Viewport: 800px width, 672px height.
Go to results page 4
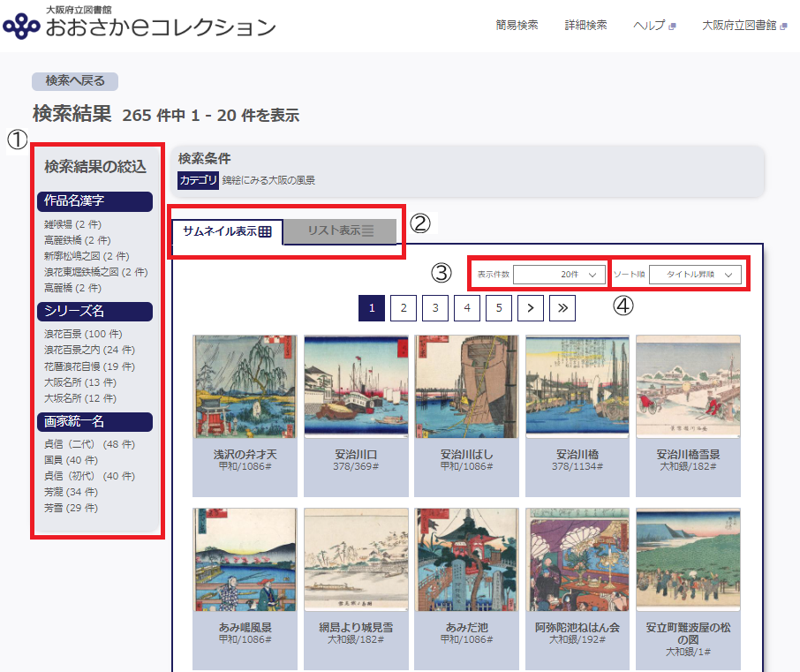click(467, 308)
